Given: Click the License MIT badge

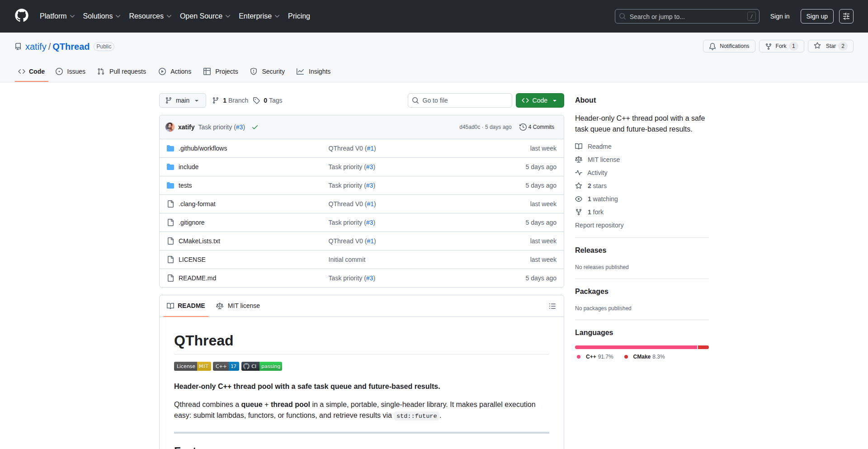Looking at the screenshot, I should point(192,366).
